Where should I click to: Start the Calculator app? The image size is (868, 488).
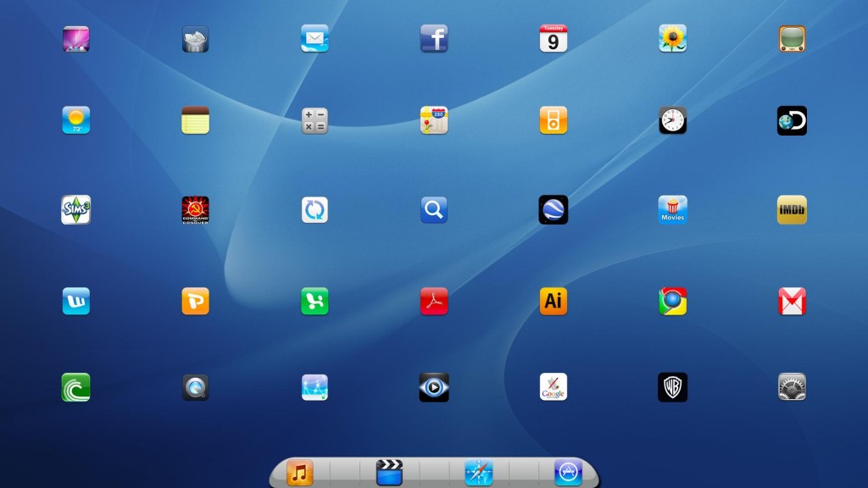click(314, 120)
